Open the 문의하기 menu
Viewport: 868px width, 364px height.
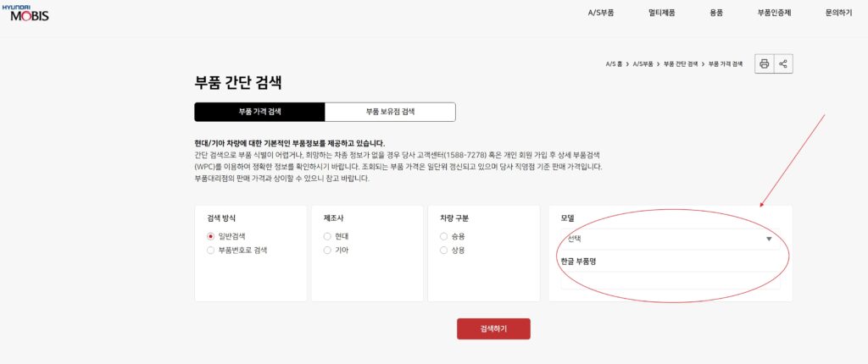point(838,13)
